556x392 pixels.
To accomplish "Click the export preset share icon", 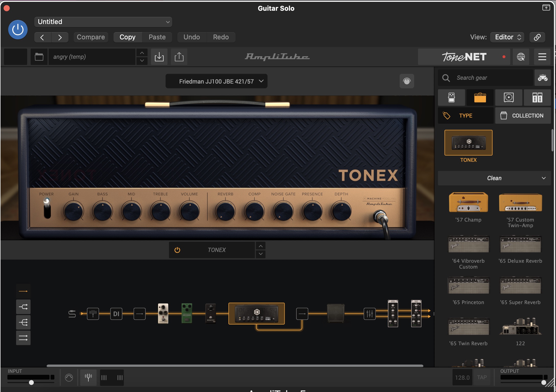I will pyautogui.click(x=179, y=56).
